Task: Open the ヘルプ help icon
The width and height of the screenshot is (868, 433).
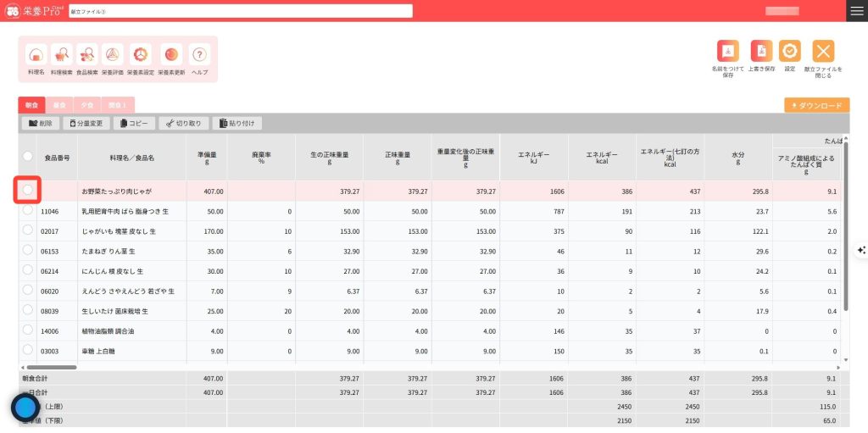Action: (x=200, y=55)
